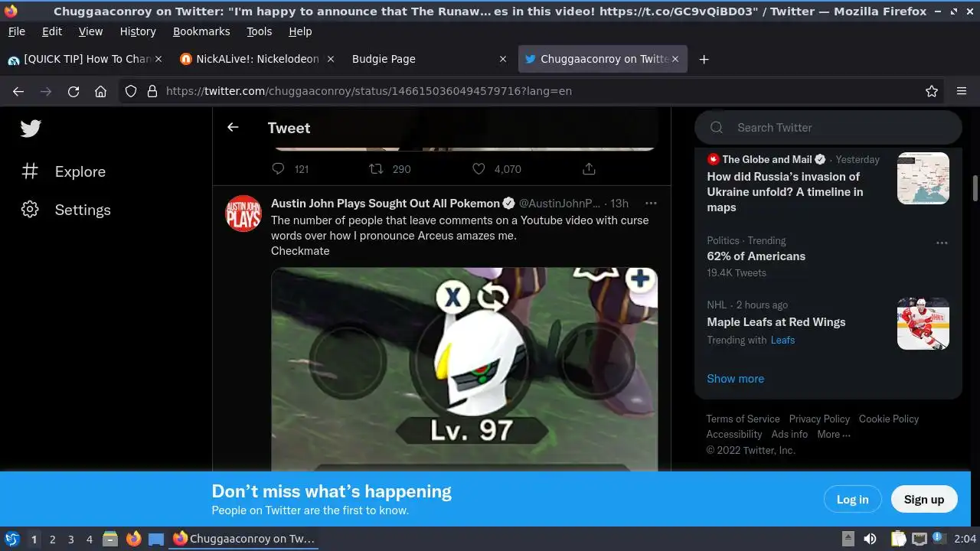Viewport: 980px width, 551px height.
Task: Open Maple Leafs at Red Wings trend
Action: click(x=776, y=322)
